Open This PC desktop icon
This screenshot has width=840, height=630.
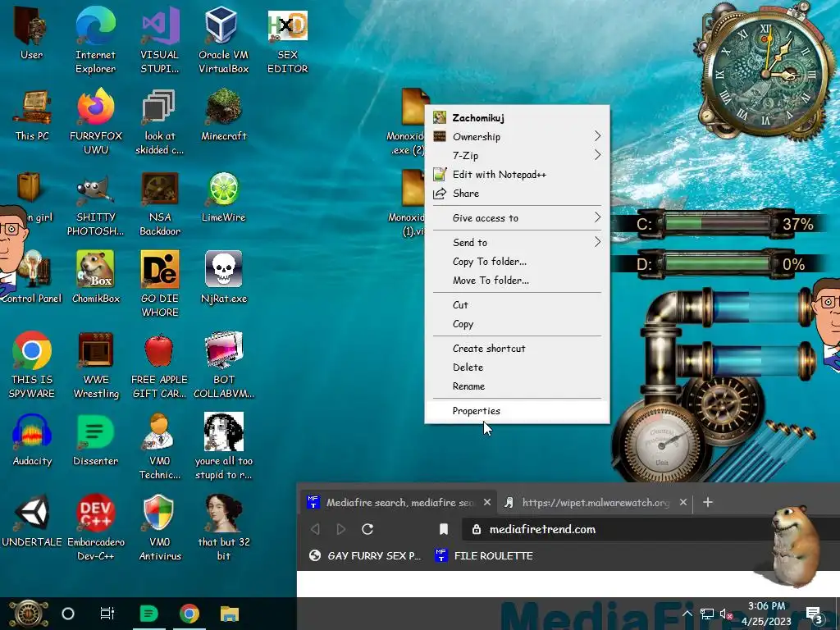[x=31, y=107]
